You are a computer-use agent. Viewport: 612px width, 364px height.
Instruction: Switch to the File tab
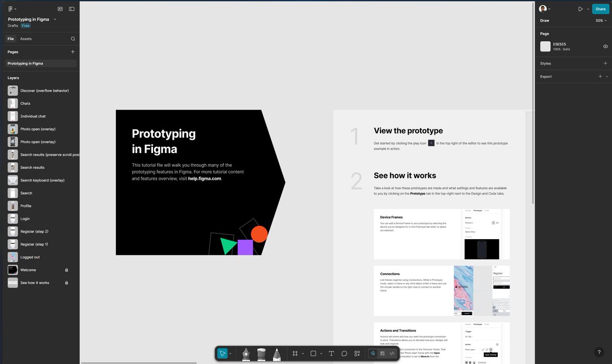point(11,39)
